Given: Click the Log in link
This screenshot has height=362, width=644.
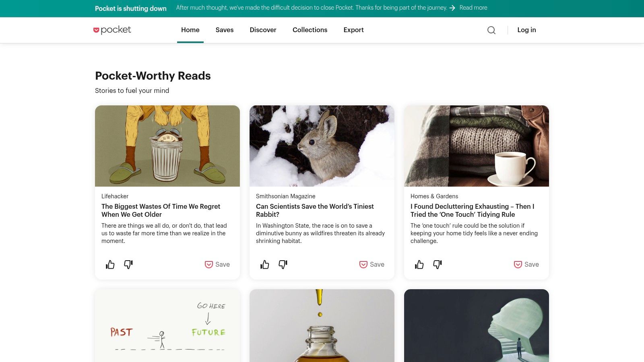Looking at the screenshot, I should point(526,30).
